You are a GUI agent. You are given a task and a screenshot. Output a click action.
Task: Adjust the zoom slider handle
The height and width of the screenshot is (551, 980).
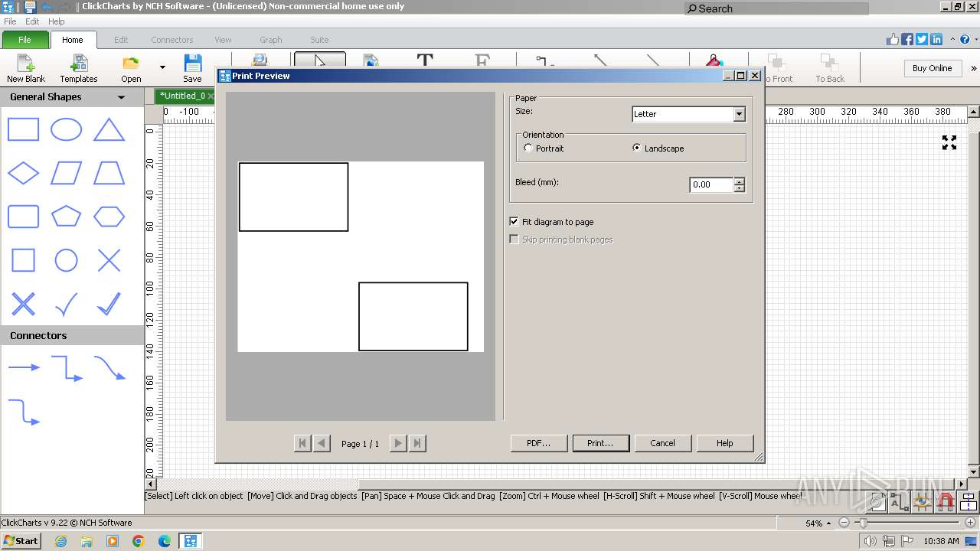pyautogui.click(x=863, y=523)
